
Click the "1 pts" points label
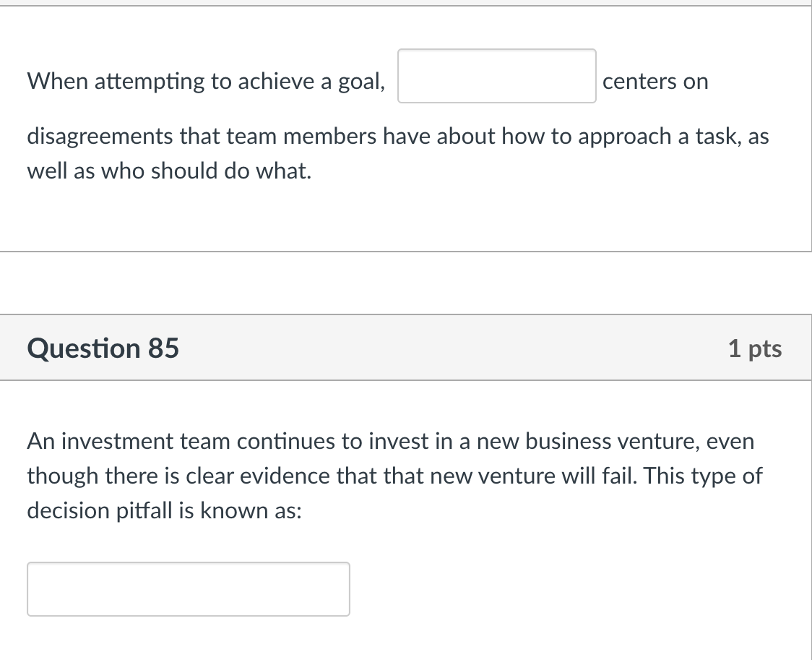point(754,348)
